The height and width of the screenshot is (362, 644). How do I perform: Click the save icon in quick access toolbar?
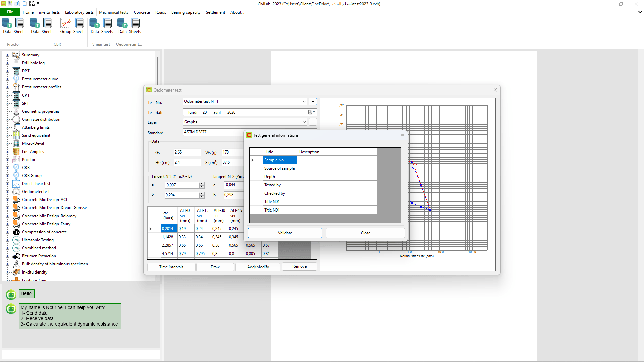tap(24, 4)
